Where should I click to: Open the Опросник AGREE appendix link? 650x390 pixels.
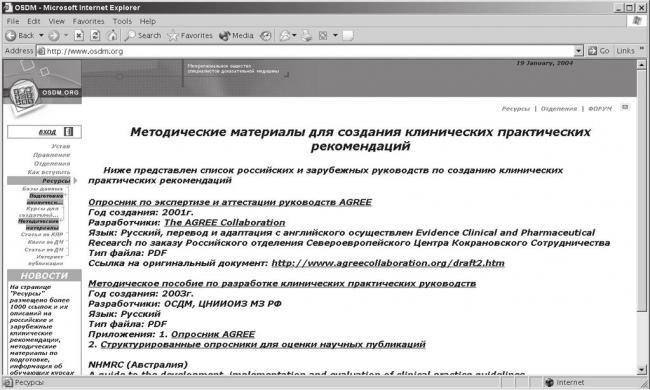pos(213,334)
